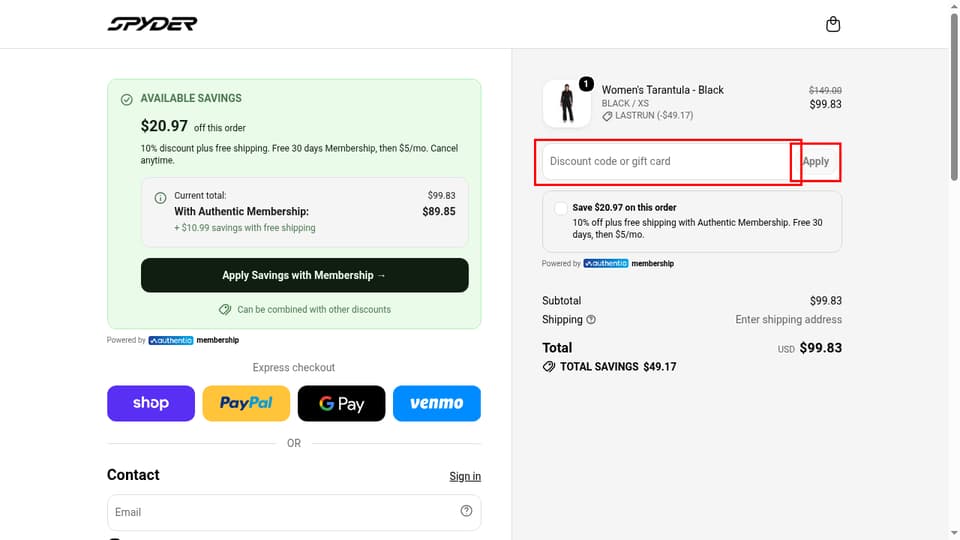Focus the Email input field
Viewport: 960px width, 540px height.
(x=294, y=512)
